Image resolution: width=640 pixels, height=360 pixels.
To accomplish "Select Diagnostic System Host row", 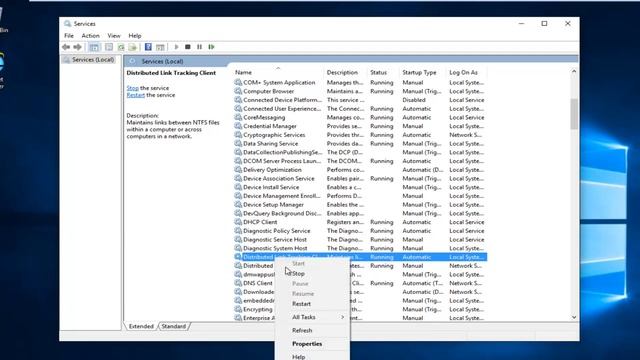I will coord(360,248).
